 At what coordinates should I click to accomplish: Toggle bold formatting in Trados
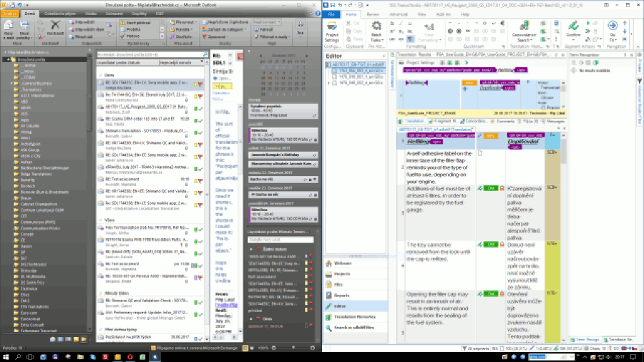tap(392, 24)
